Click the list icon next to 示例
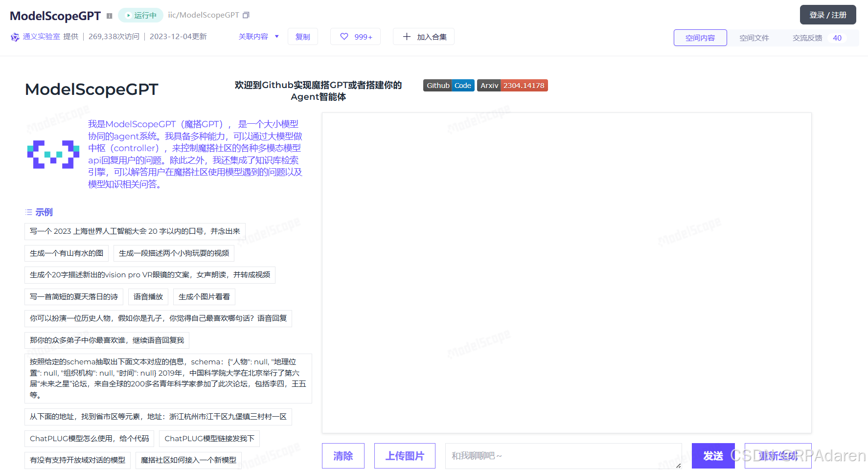868x470 pixels. 29,212
